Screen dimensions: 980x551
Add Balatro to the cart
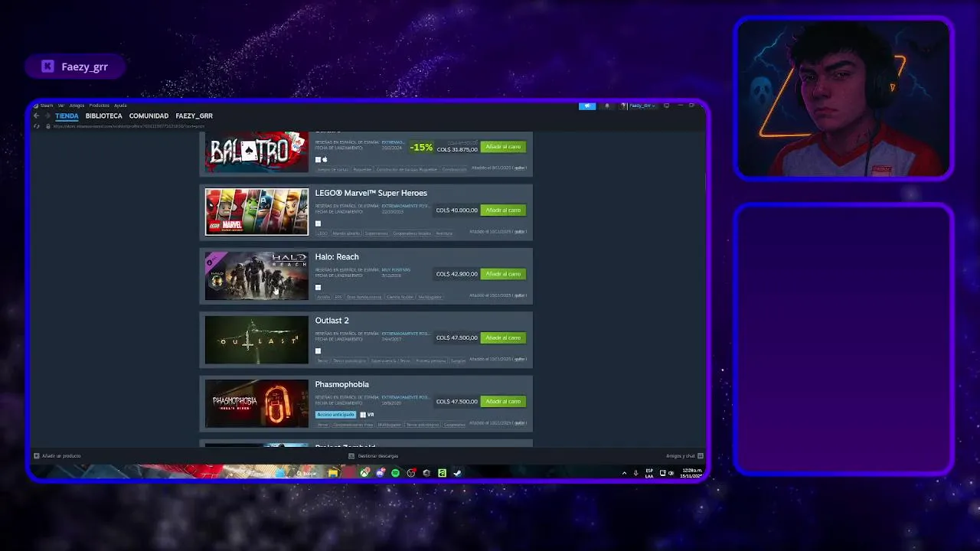[x=503, y=147]
